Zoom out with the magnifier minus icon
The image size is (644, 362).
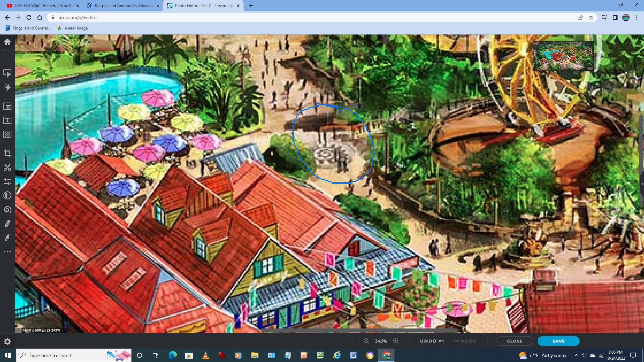click(x=366, y=341)
